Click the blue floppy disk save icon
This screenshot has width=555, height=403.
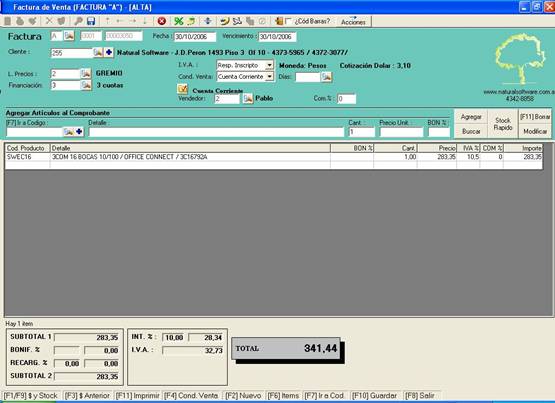(x=91, y=21)
